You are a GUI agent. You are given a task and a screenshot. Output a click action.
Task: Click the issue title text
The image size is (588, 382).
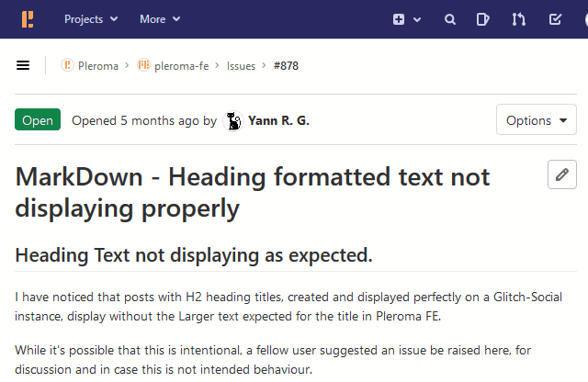click(252, 192)
